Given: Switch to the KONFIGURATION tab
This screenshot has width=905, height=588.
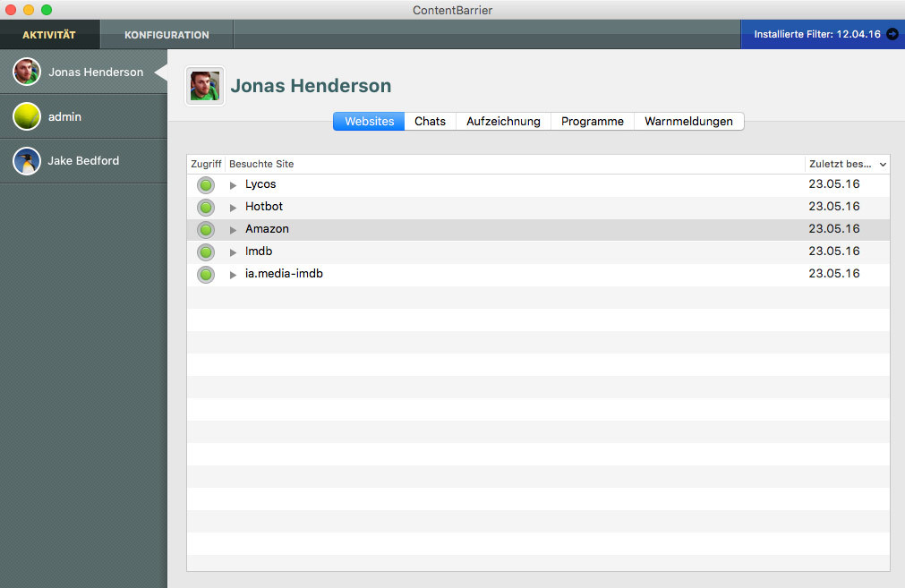Looking at the screenshot, I should click(166, 35).
